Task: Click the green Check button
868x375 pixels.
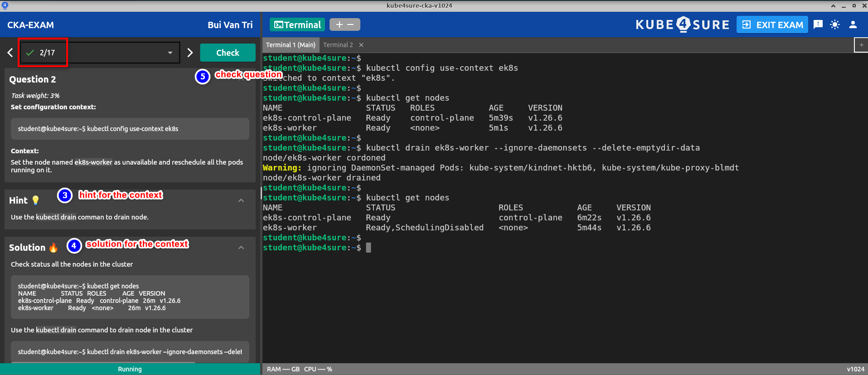Action: pyautogui.click(x=228, y=53)
